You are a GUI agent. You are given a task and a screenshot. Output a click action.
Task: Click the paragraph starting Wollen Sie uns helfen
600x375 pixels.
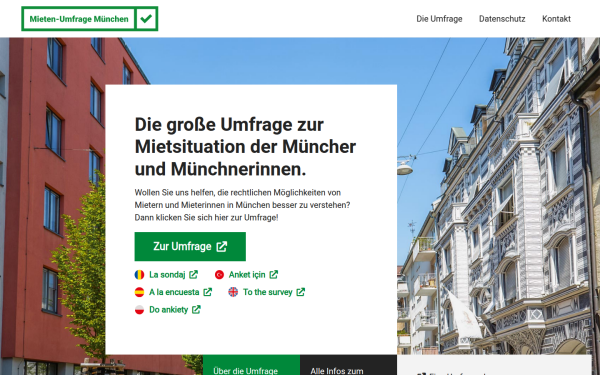(x=242, y=205)
